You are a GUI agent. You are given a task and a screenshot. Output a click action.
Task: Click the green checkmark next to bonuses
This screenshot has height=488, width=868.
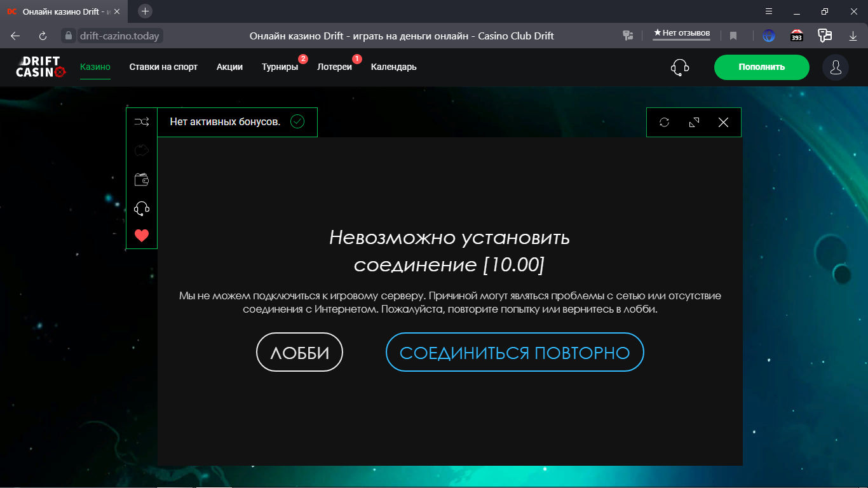297,121
